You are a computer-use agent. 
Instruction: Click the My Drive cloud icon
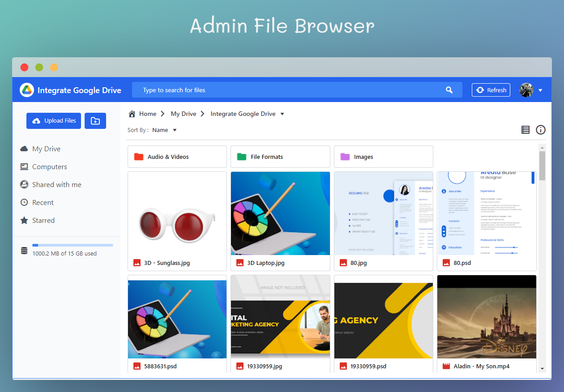click(x=24, y=149)
